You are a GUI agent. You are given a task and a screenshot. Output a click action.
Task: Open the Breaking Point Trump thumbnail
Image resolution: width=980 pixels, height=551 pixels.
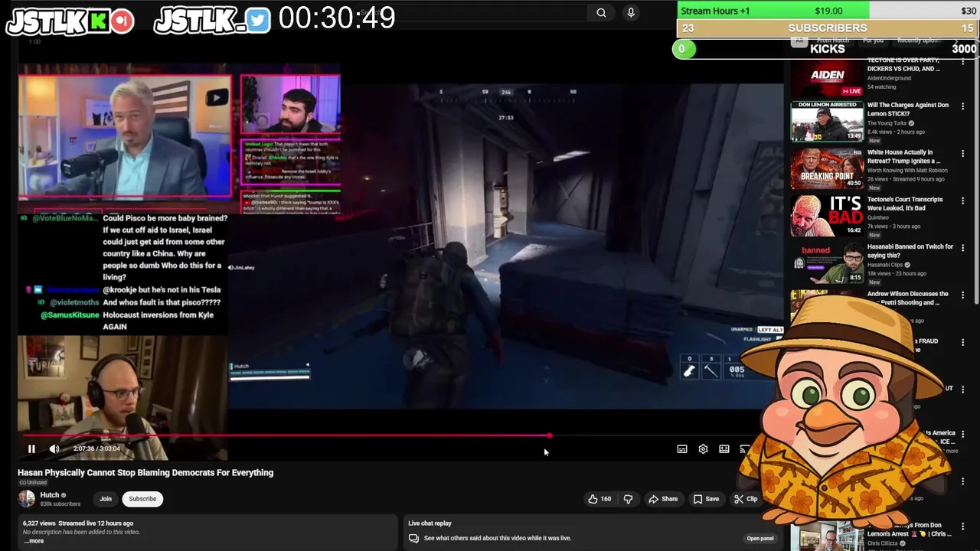pos(827,168)
